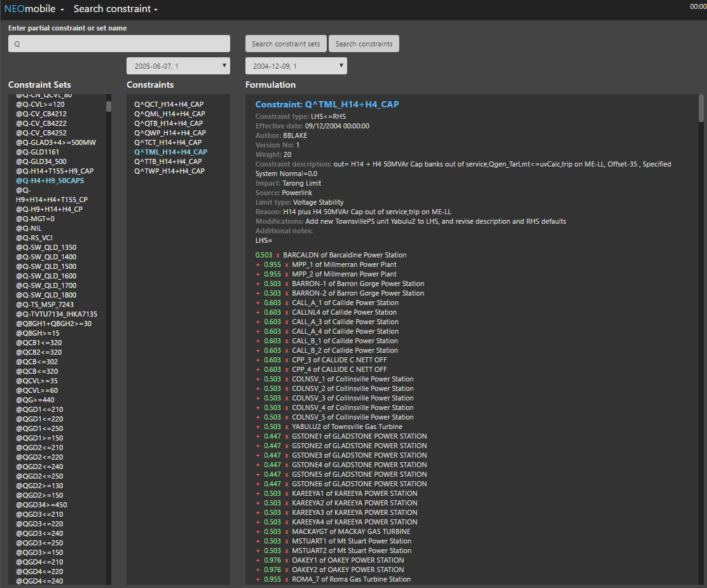
Task: Click the Formulation panel scrollbar
Action: point(701,108)
